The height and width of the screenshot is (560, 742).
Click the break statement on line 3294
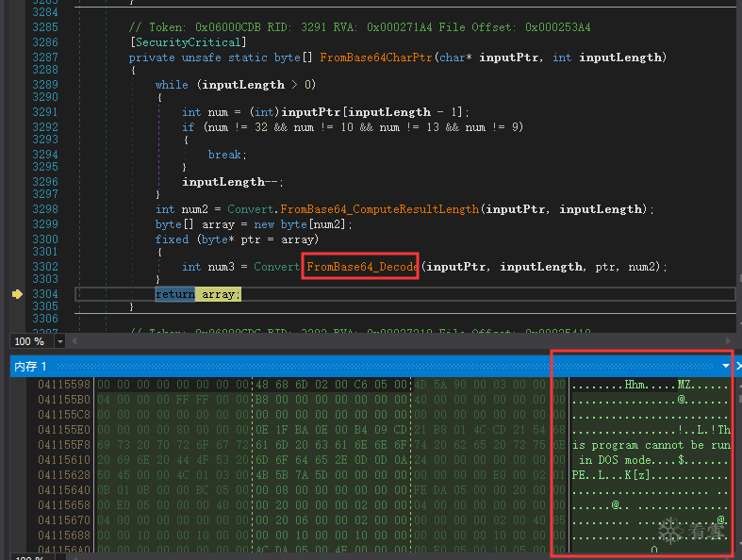pos(227,155)
